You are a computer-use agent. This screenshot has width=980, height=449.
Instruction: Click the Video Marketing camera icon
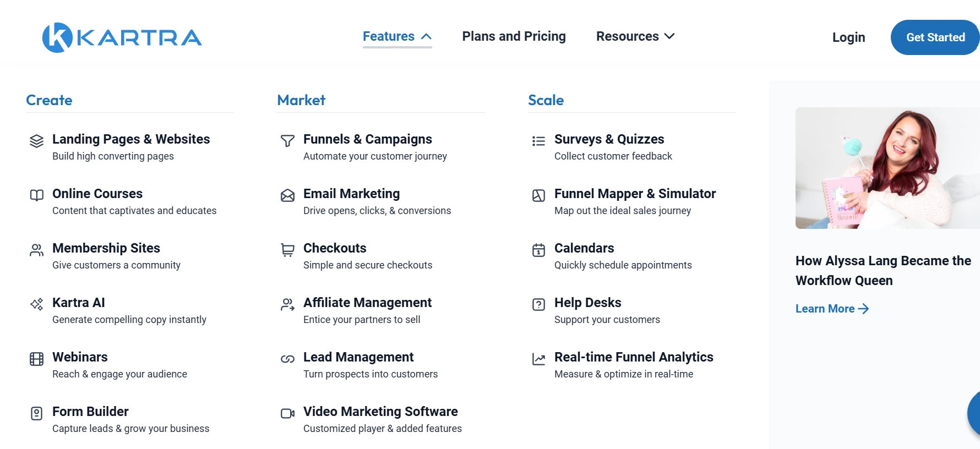pyautogui.click(x=287, y=413)
